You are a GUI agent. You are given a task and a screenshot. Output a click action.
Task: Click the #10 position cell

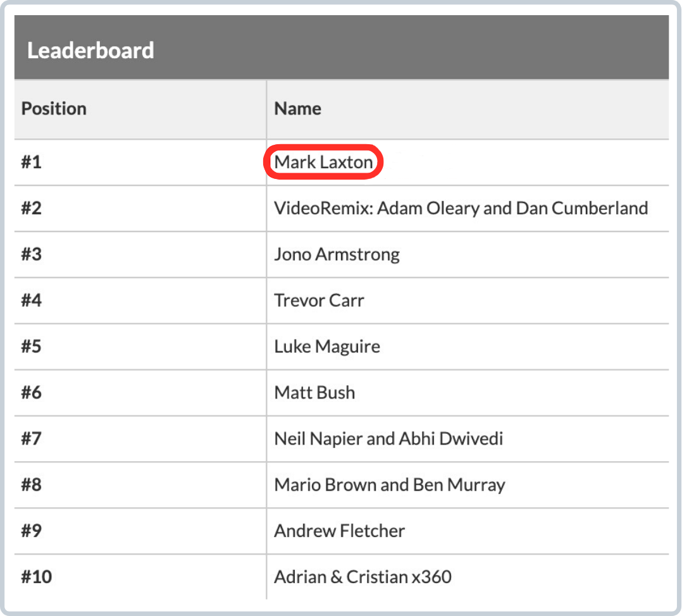click(x=35, y=577)
